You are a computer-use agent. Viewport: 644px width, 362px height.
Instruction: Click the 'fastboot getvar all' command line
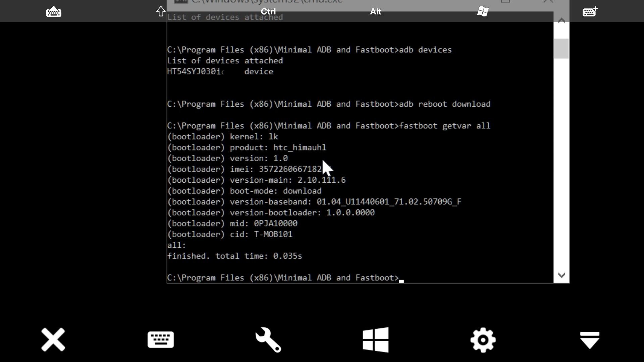pos(329,126)
